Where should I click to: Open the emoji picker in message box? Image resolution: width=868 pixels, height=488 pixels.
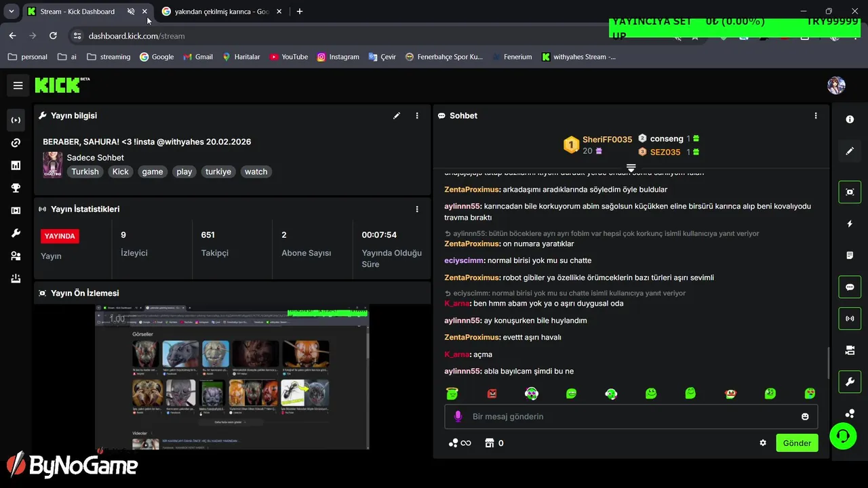coord(805,416)
